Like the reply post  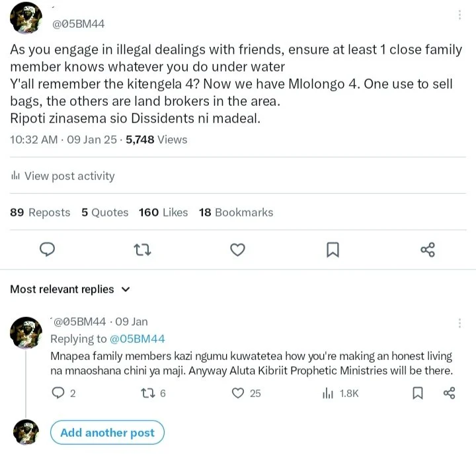tap(239, 393)
